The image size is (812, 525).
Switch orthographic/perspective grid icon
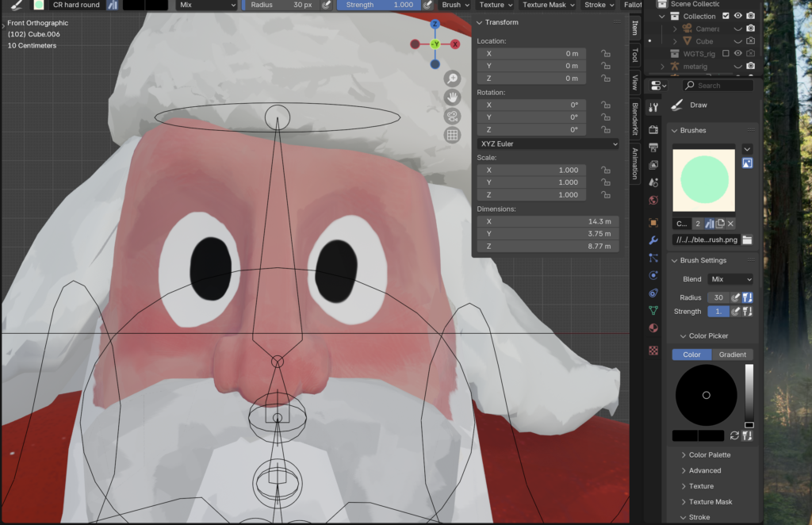(452, 135)
